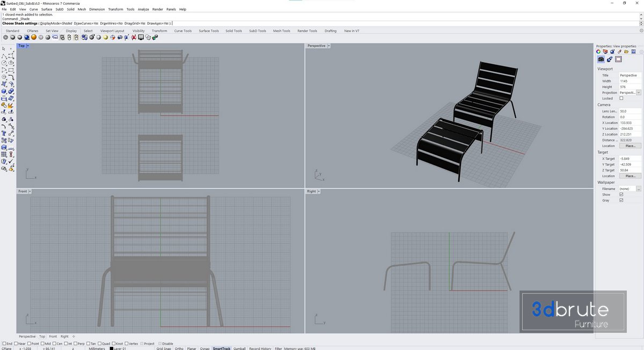The height and width of the screenshot is (350, 644).
Task: Pick the Polyline tool in left toolbar
Action: click(4, 56)
